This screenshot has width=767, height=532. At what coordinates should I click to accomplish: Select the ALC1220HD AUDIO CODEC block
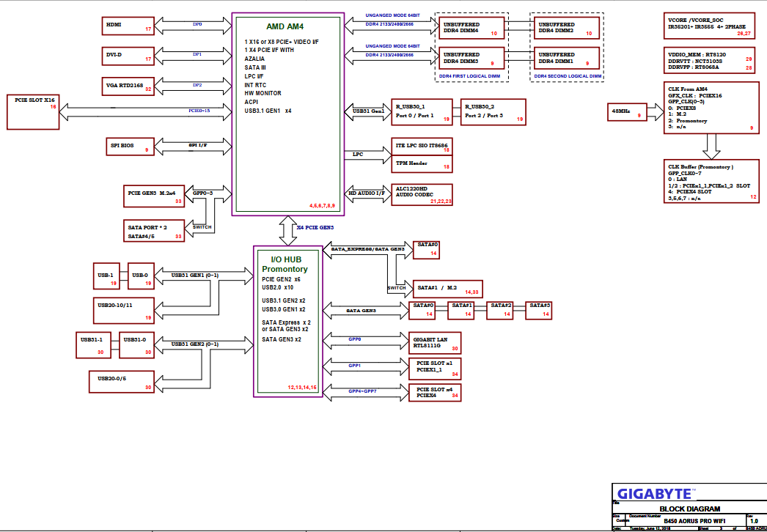422,195
